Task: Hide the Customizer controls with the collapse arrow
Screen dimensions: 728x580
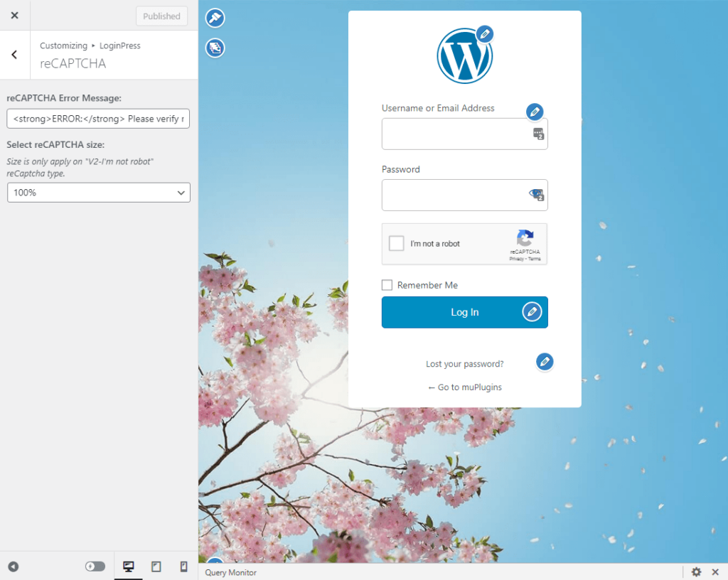Action: click(x=14, y=566)
